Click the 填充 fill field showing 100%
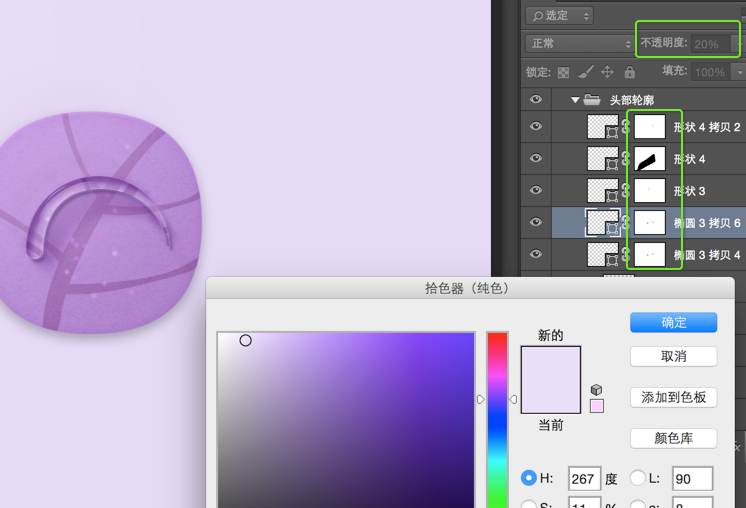The width and height of the screenshot is (746, 508). point(711,72)
